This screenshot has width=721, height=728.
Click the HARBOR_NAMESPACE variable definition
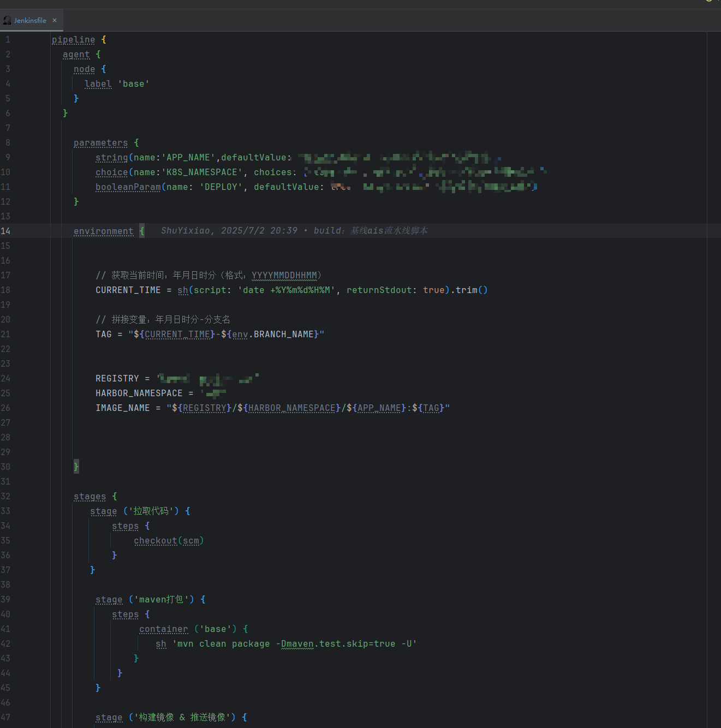tap(139, 393)
